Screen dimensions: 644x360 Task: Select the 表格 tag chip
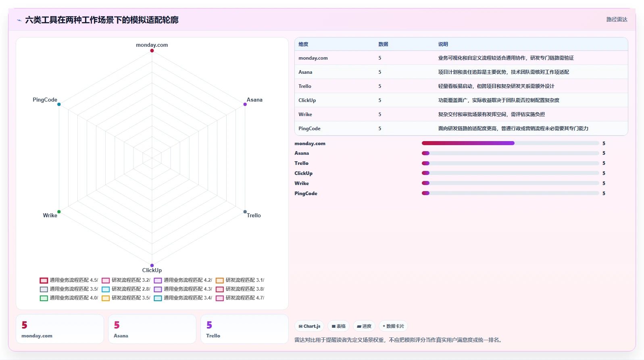coord(339,326)
